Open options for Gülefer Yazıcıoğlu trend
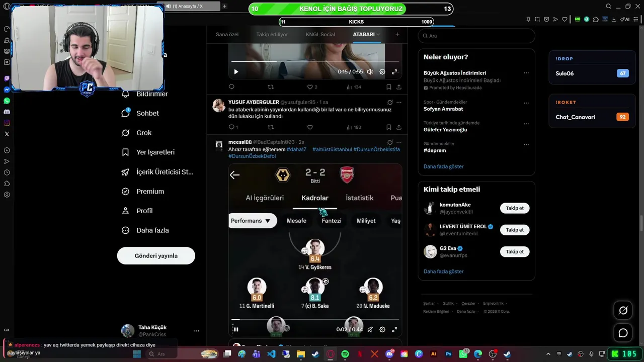Viewport: 644px width, 362px height. (526, 124)
